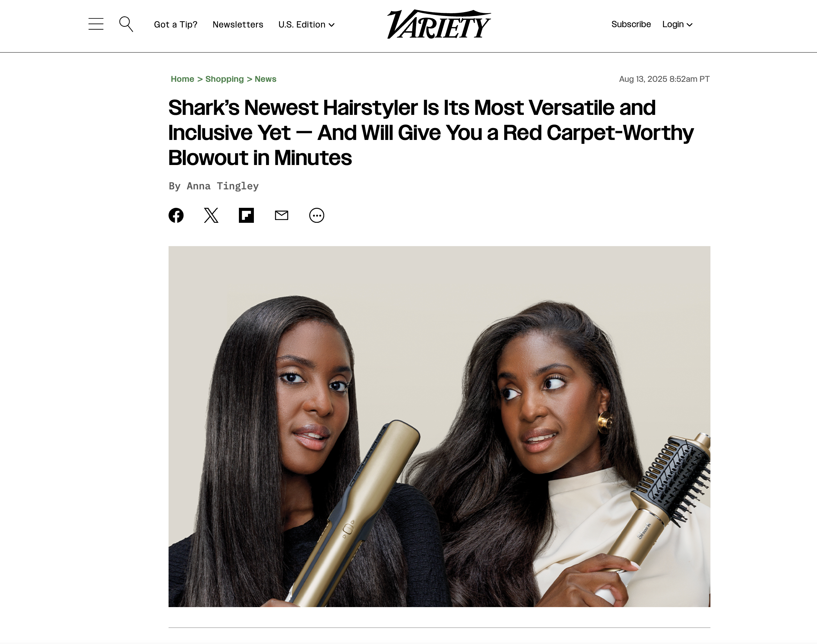Click the Shark's Newest Hairstyler headline
The width and height of the screenshot is (817, 644).
[x=431, y=132]
